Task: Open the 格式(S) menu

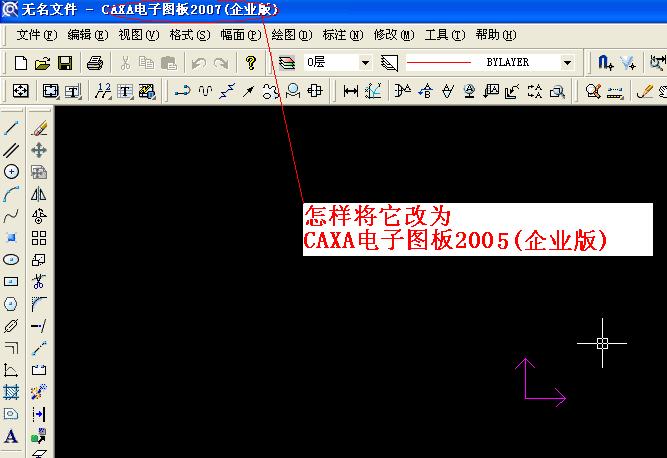Action: [x=190, y=35]
